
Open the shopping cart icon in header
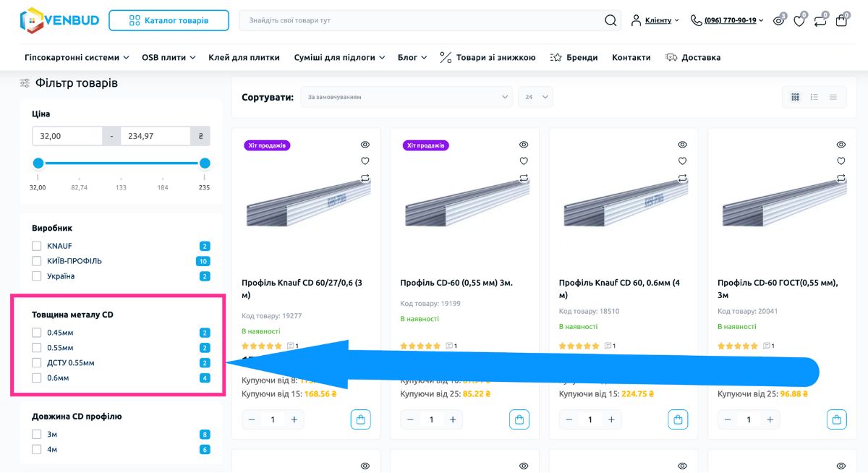pos(841,21)
